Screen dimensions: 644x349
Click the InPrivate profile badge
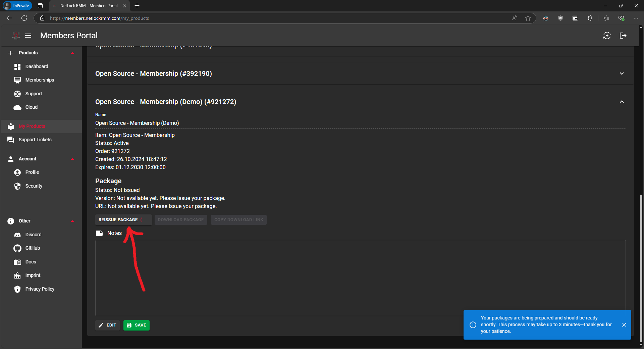coord(17,6)
